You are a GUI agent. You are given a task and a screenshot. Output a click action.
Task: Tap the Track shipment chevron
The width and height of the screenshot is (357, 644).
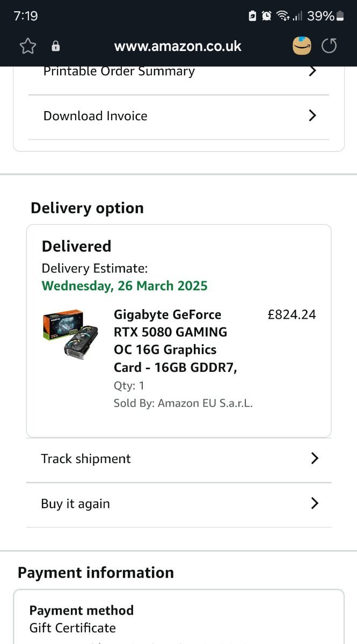315,458
